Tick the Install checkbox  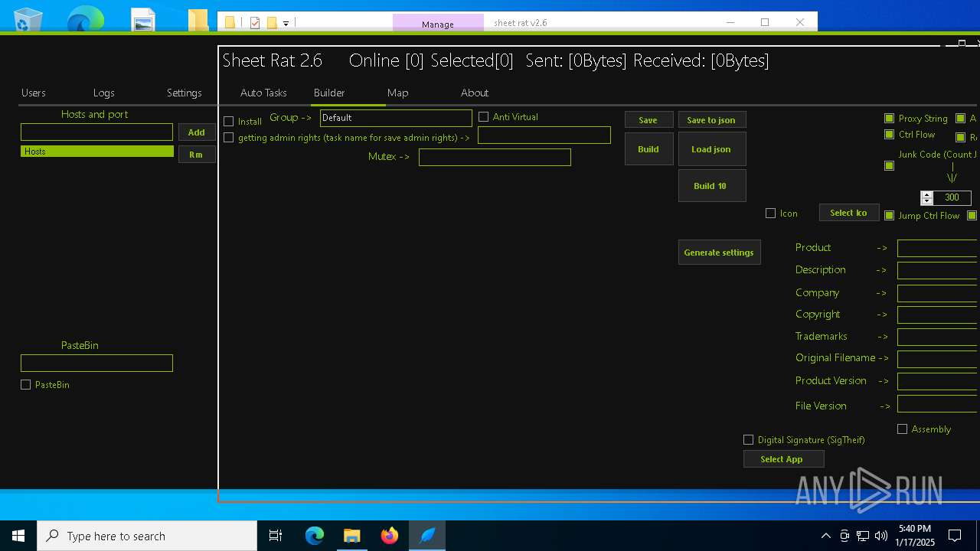coord(228,122)
